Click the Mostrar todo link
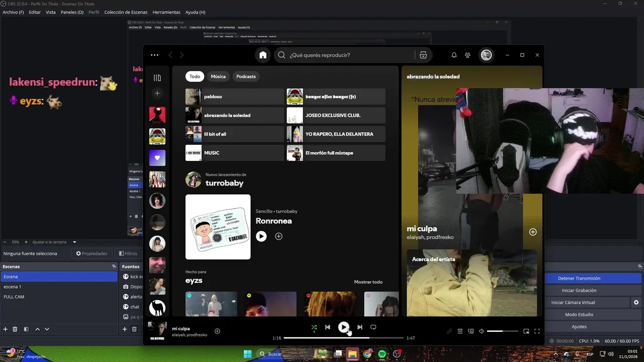The image size is (644, 362). tap(368, 282)
